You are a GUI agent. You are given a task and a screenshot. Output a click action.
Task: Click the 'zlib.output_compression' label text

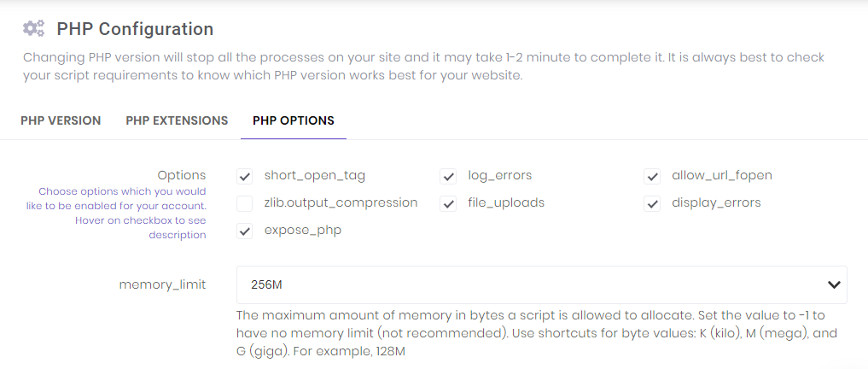point(341,203)
